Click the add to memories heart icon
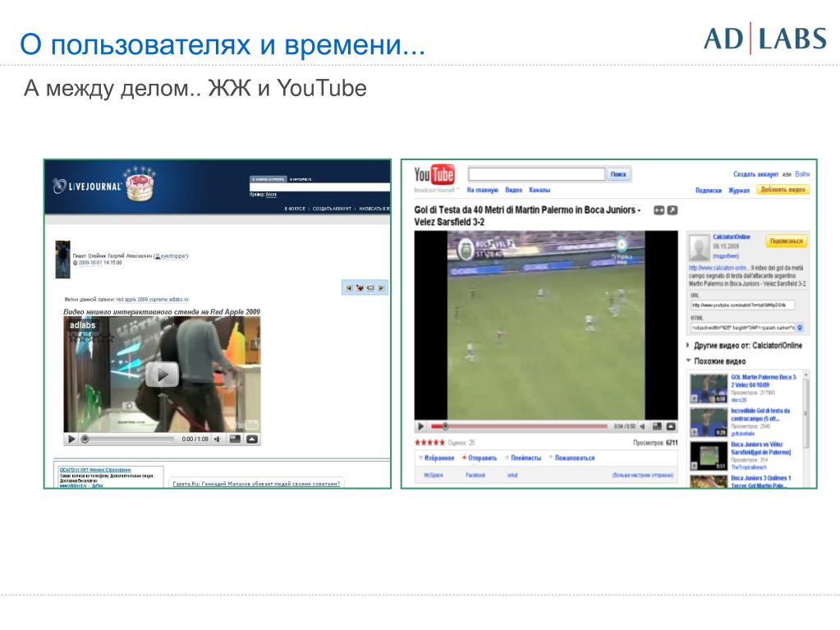Viewport: 840px width, 630px height. coord(360,287)
